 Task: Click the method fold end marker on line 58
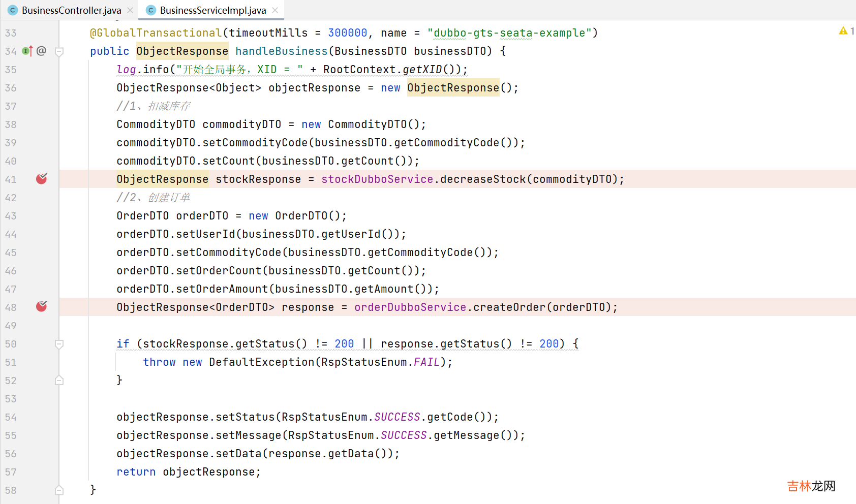(x=59, y=490)
